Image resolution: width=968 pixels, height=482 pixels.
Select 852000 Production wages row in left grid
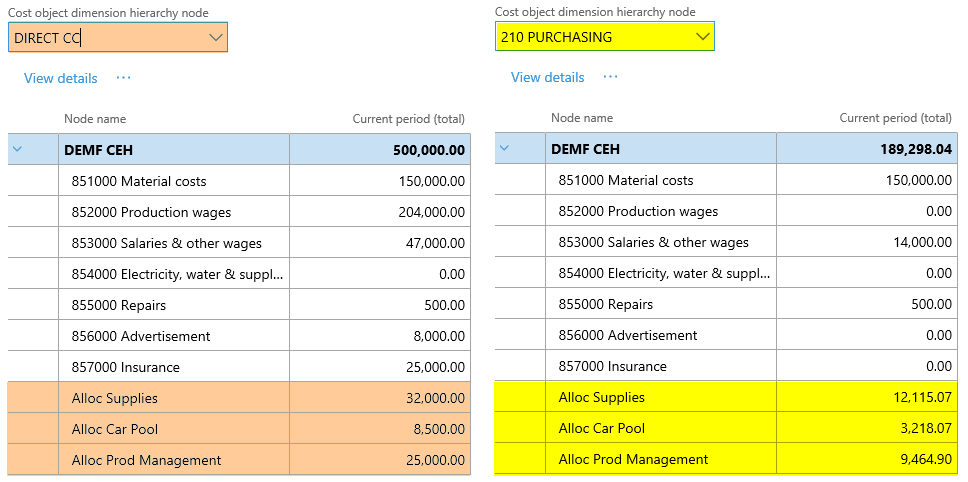click(x=151, y=212)
